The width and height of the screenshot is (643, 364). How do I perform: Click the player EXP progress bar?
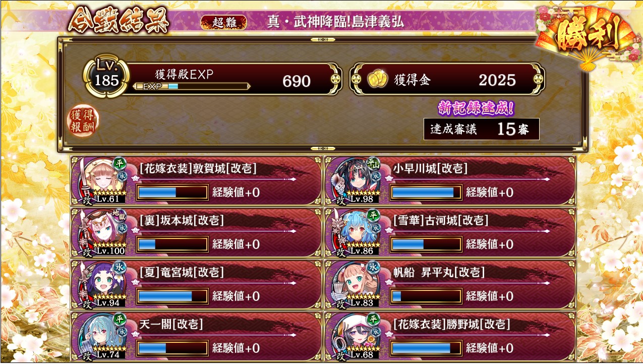point(191,86)
